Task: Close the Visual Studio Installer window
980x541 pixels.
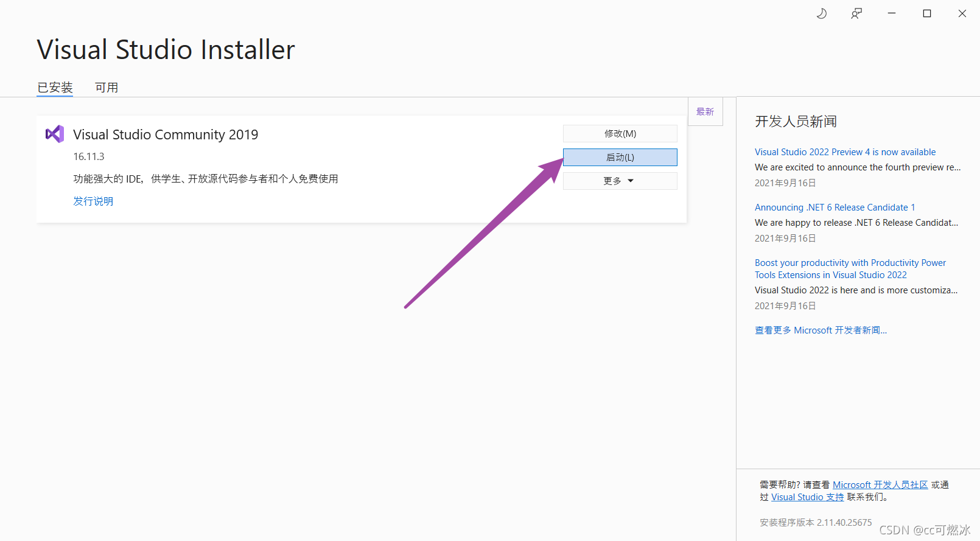Action: [x=962, y=13]
